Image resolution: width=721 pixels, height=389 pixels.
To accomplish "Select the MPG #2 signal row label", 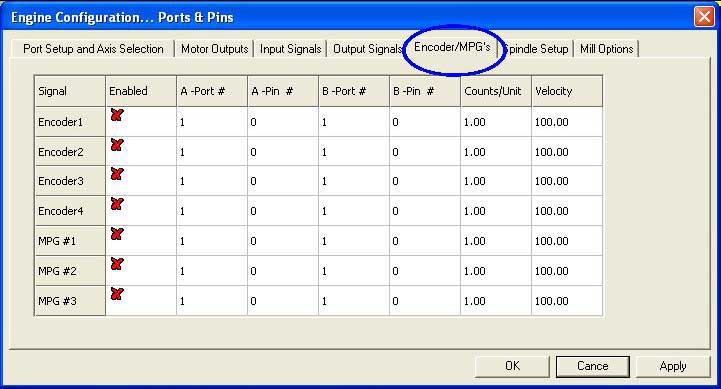I will 70,271.
